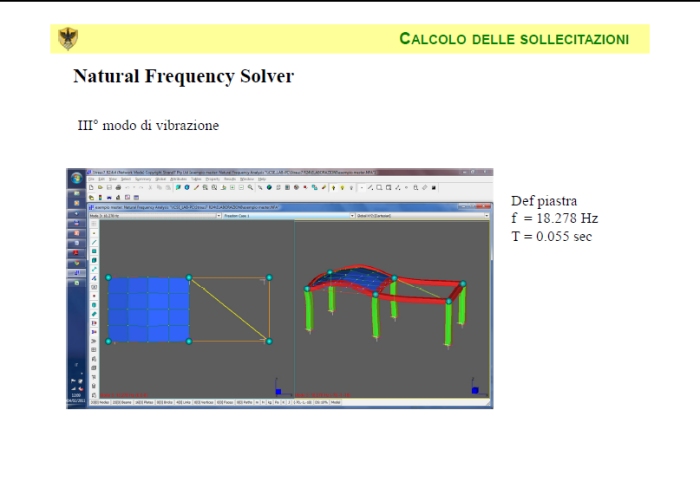700x495 pixels.
Task: Click the New file icon in toolbar
Action: 91,188
